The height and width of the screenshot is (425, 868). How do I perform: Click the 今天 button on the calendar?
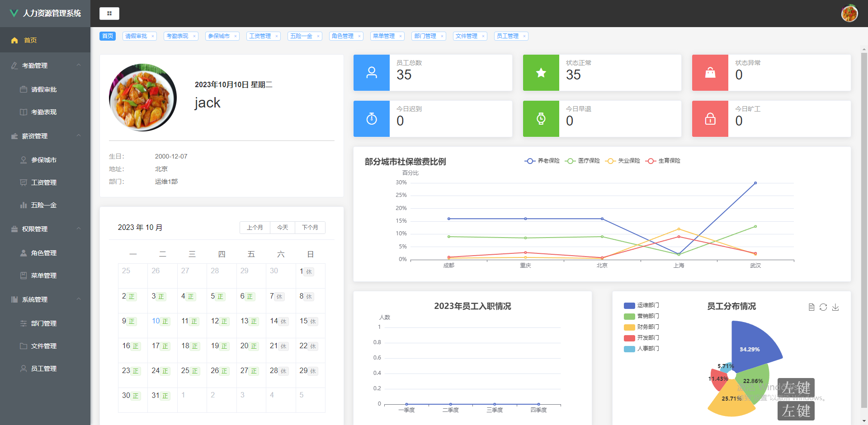coord(282,227)
